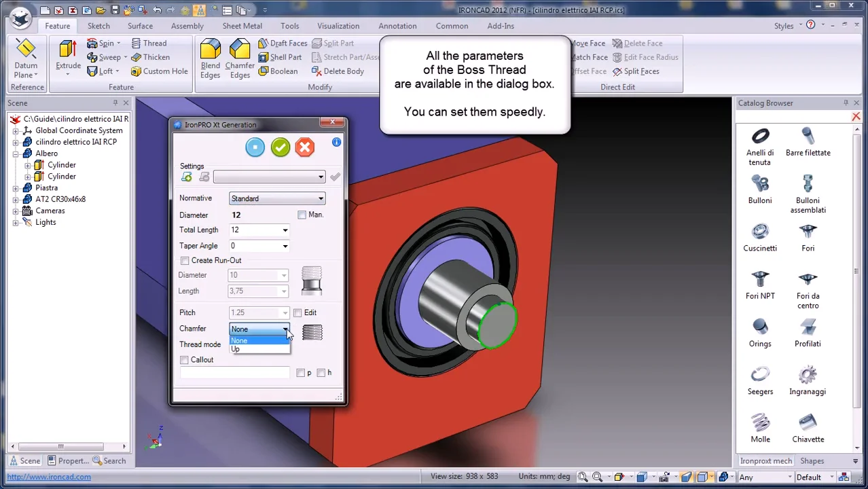The height and width of the screenshot is (489, 868).
Task: Click the blue preview button in dialog
Action: [255, 147]
